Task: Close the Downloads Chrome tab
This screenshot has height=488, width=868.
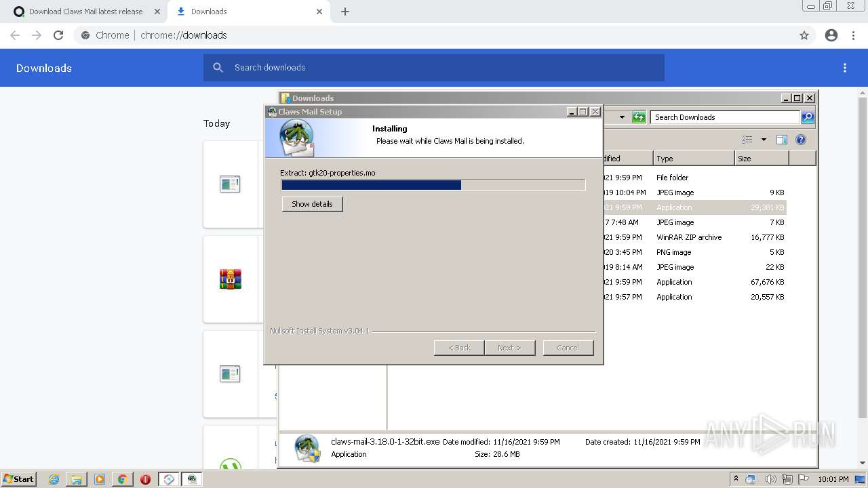Action: [x=319, y=12]
